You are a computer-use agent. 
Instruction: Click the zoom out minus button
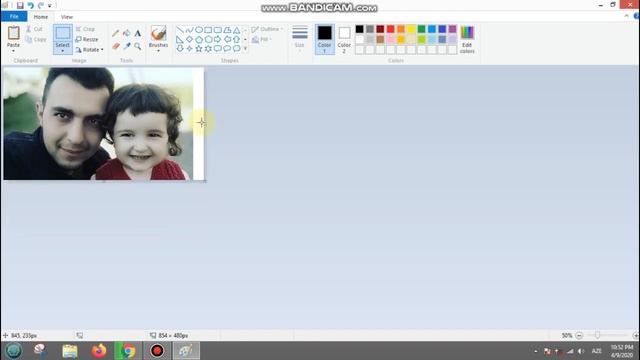pyautogui.click(x=579, y=335)
